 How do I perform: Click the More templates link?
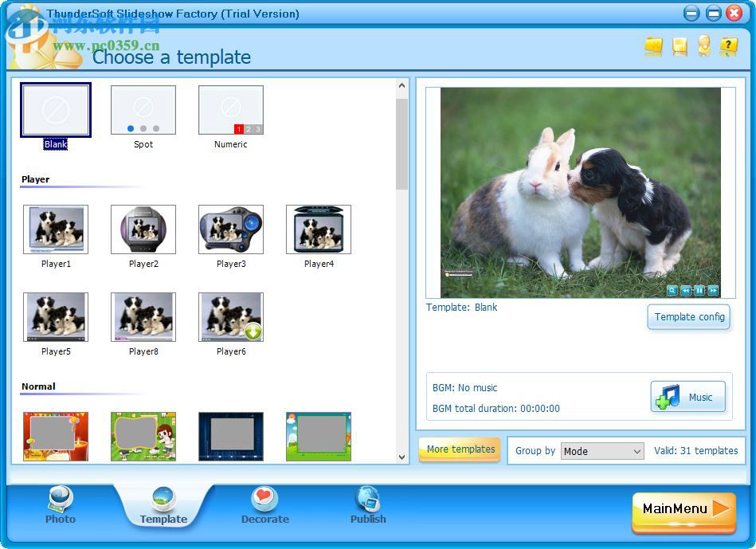(460, 449)
